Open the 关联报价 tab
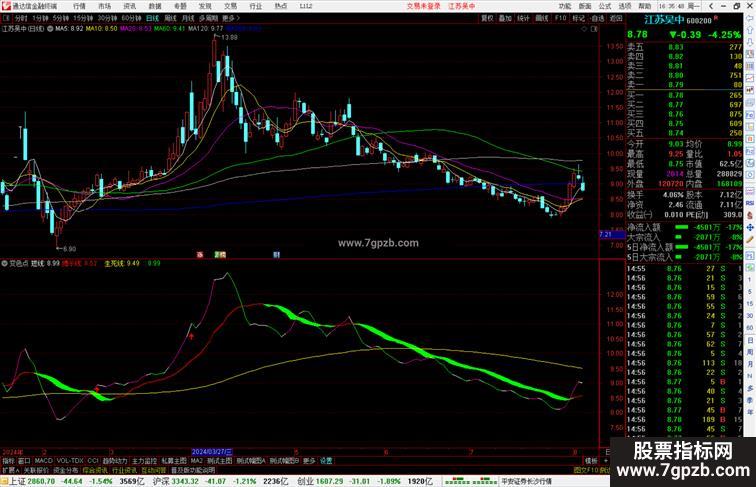 tap(36, 470)
